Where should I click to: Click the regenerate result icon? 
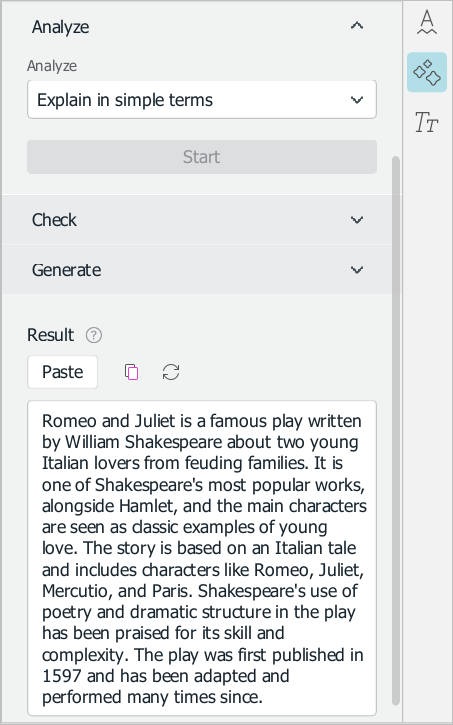click(171, 372)
